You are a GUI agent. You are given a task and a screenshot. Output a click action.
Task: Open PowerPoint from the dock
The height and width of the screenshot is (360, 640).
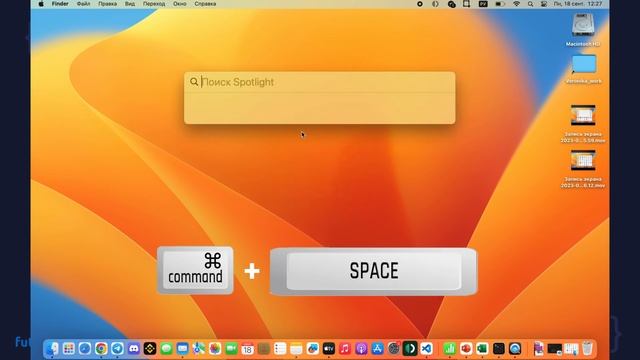pos(466,348)
